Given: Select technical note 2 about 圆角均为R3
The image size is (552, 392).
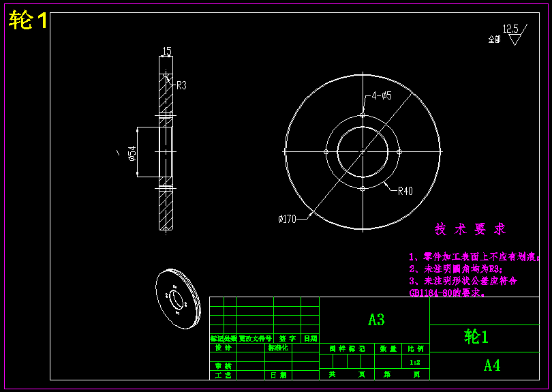Looking at the screenshot, I should point(456,269).
